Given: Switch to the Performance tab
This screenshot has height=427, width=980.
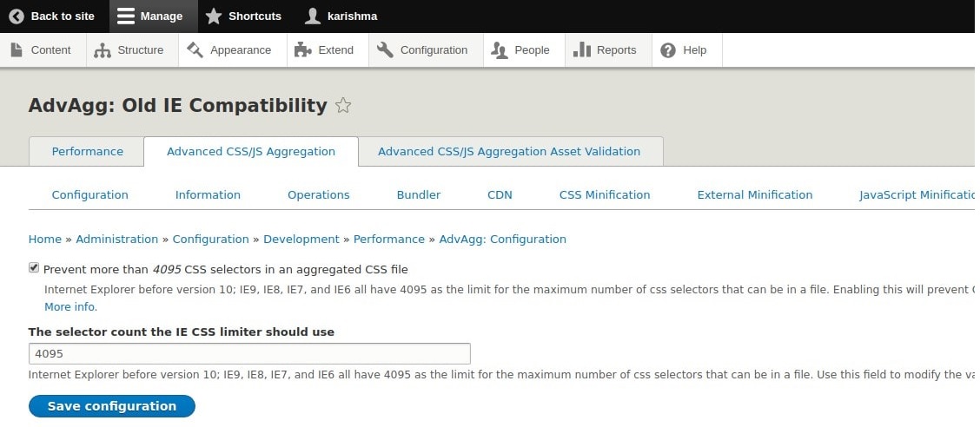Looking at the screenshot, I should [87, 152].
